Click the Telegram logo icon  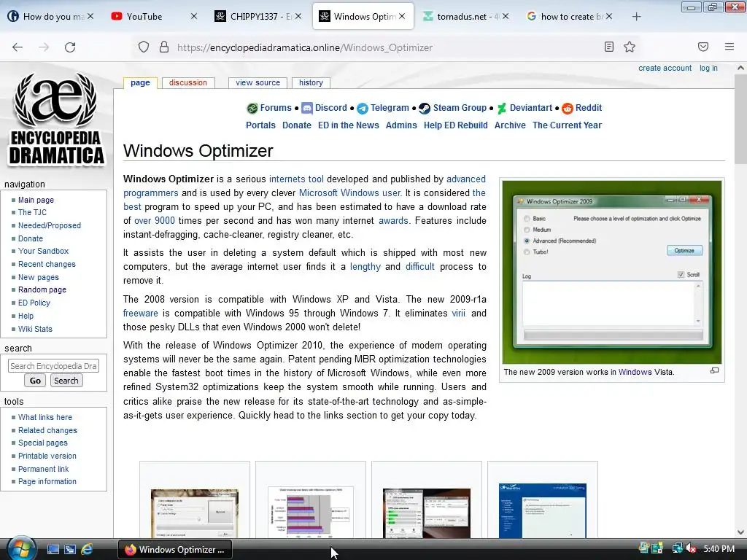coord(363,109)
